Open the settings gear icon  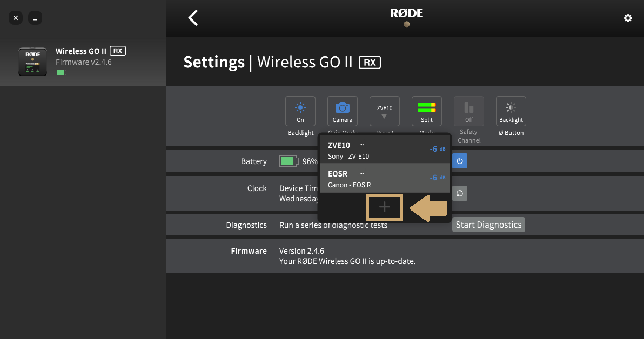[628, 18]
